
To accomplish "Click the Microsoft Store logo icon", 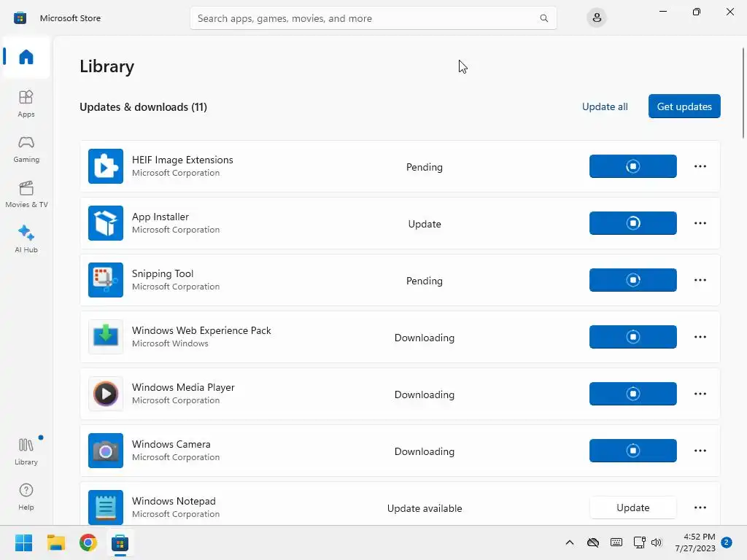I will [20, 18].
